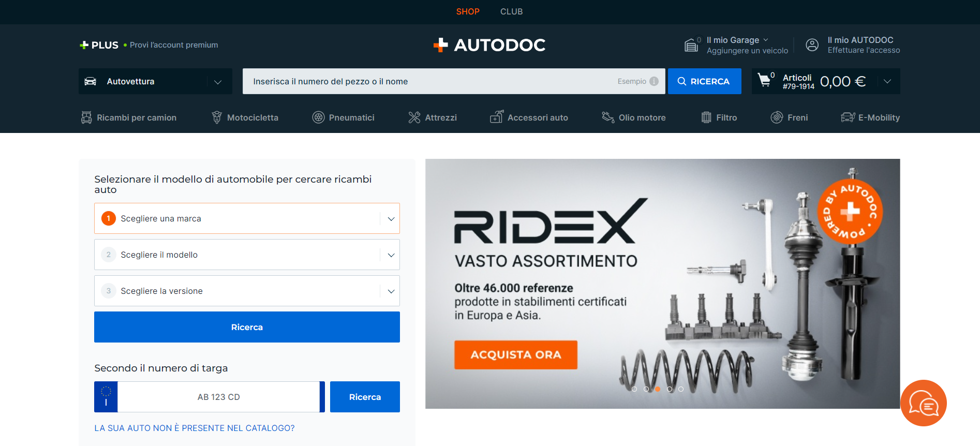This screenshot has width=980, height=446.
Task: Click the user account profile icon
Action: click(x=812, y=45)
